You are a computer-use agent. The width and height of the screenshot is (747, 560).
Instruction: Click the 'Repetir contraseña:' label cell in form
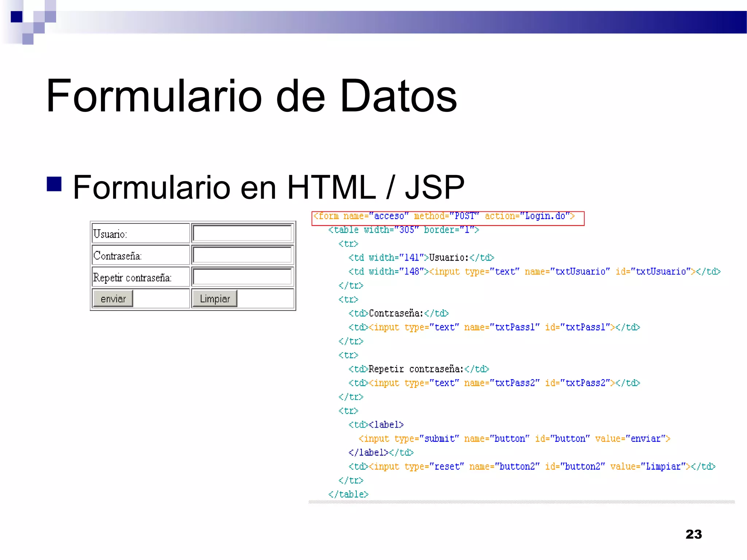click(x=141, y=277)
